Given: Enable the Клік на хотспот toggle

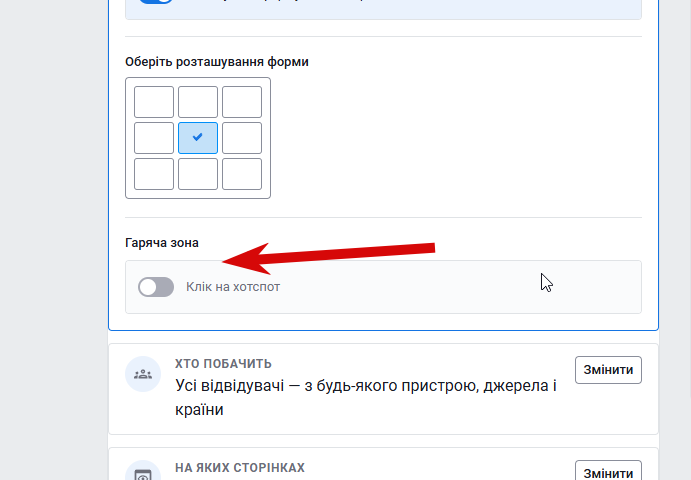Looking at the screenshot, I should tap(156, 287).
